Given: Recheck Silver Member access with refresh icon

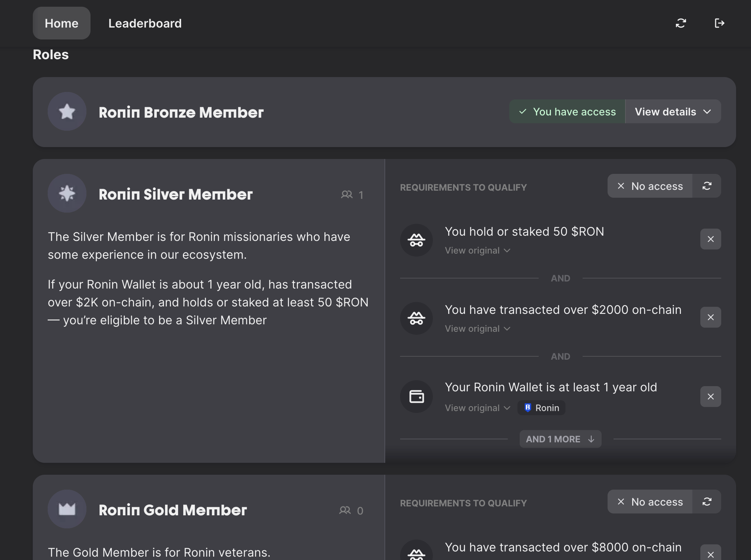Looking at the screenshot, I should (x=707, y=186).
